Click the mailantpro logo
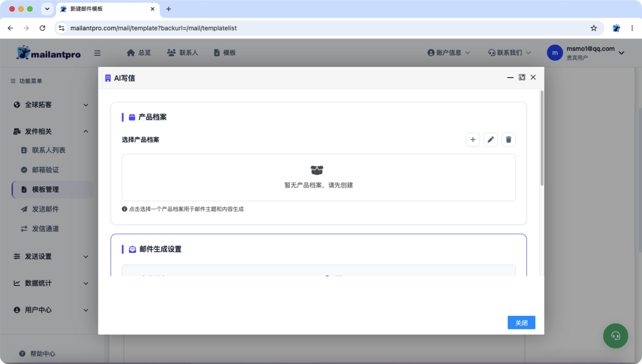The height and width of the screenshot is (364, 642). pyautogui.click(x=49, y=53)
